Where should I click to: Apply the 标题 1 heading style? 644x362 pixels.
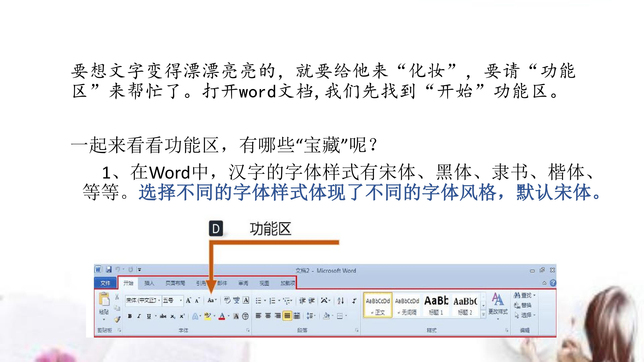[x=436, y=305]
